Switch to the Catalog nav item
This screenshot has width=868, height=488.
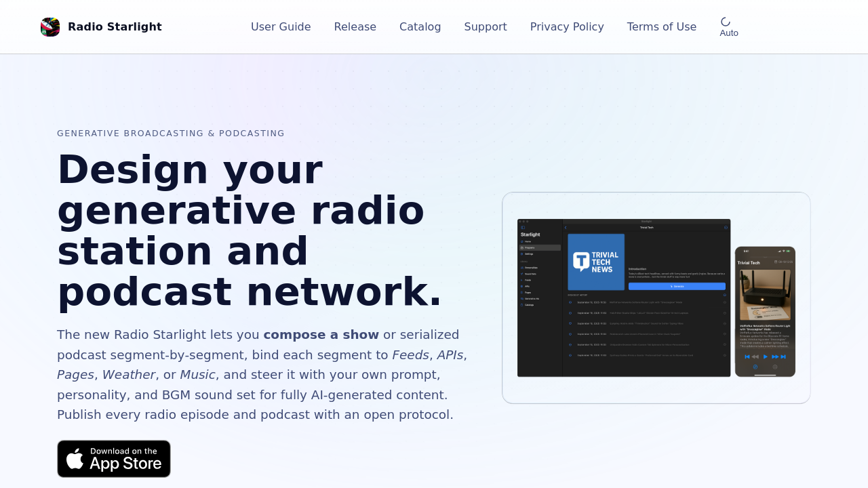click(x=420, y=26)
